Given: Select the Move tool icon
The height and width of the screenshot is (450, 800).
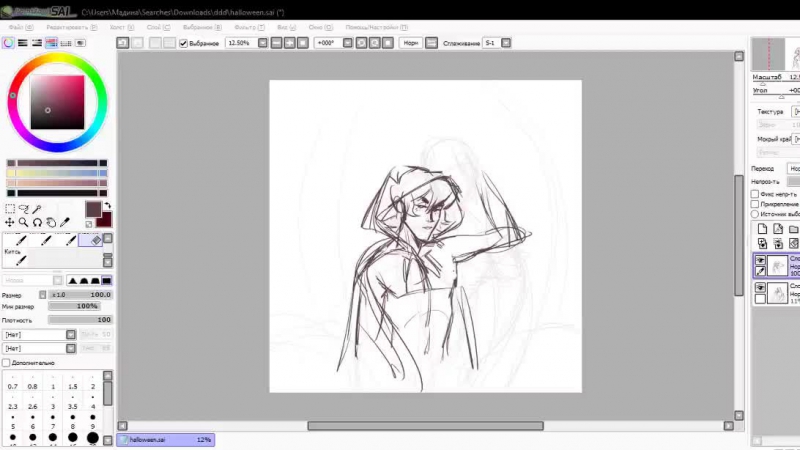Looking at the screenshot, I should 10,222.
